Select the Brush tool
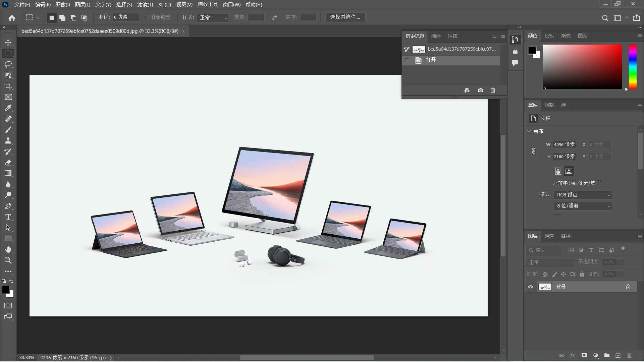The image size is (644, 362). [8, 130]
